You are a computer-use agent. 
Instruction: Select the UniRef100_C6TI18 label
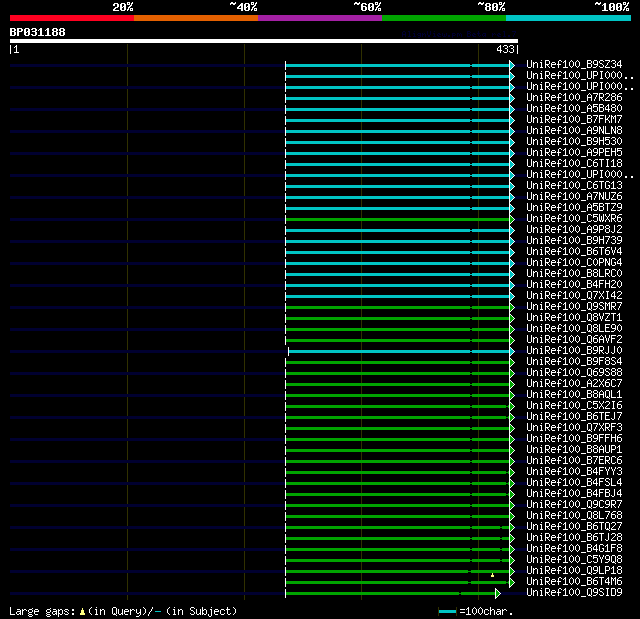pyautogui.click(x=574, y=164)
